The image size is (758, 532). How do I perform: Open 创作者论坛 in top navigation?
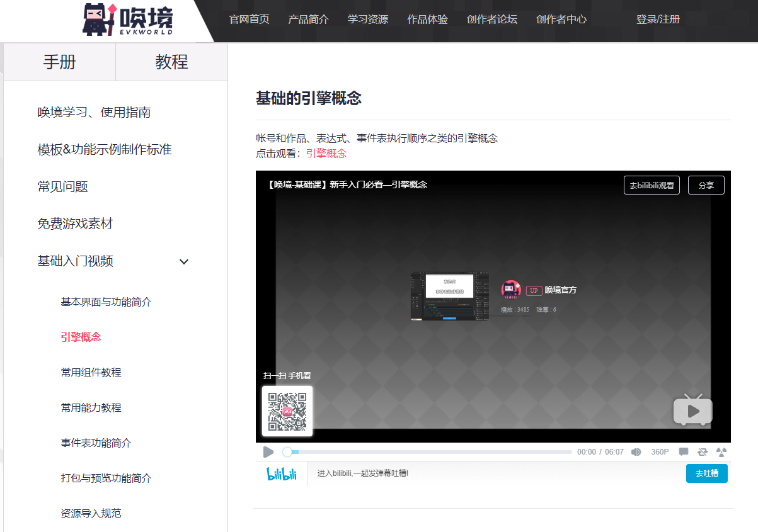[x=492, y=19]
